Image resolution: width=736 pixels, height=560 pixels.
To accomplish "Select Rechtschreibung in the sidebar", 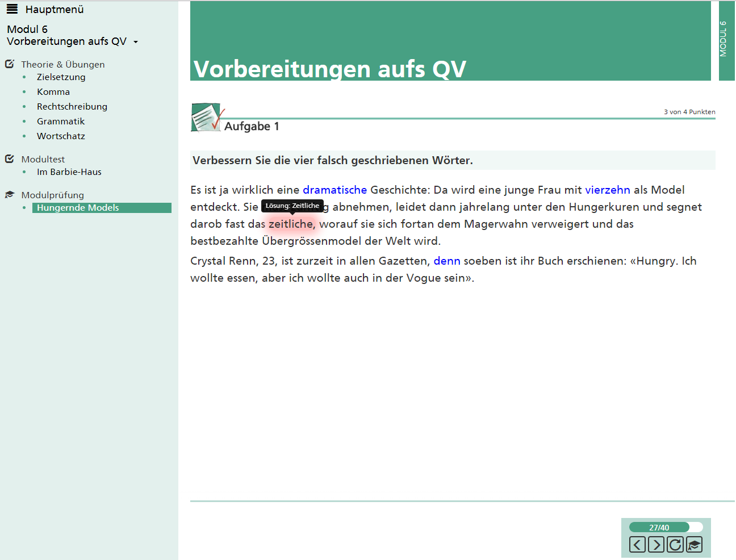I will 72,107.
